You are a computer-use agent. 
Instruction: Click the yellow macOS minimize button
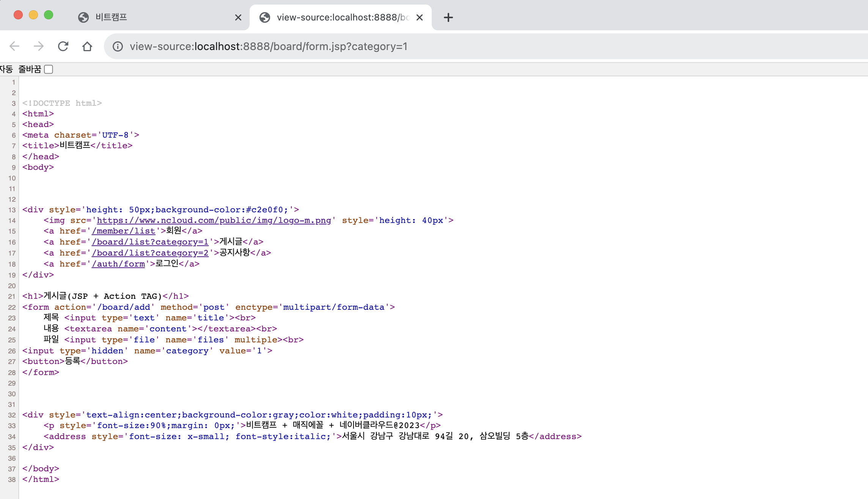tap(33, 15)
